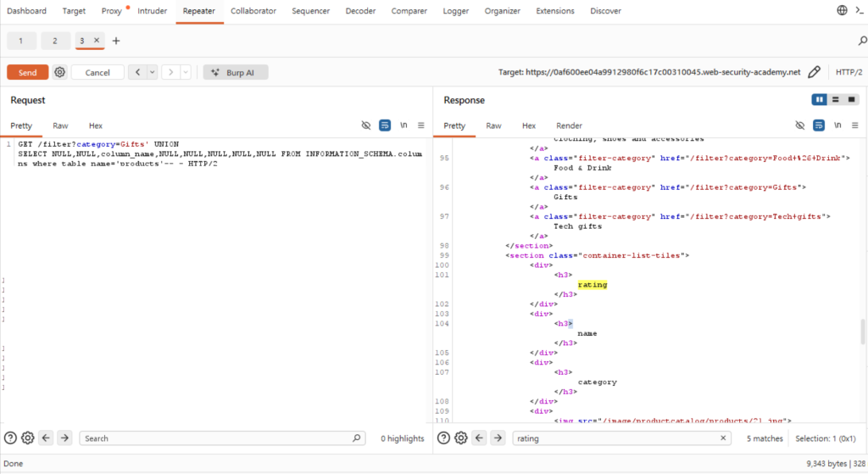Image resolution: width=868 pixels, height=474 pixels.
Task: Open Burp AI
Action: point(236,72)
